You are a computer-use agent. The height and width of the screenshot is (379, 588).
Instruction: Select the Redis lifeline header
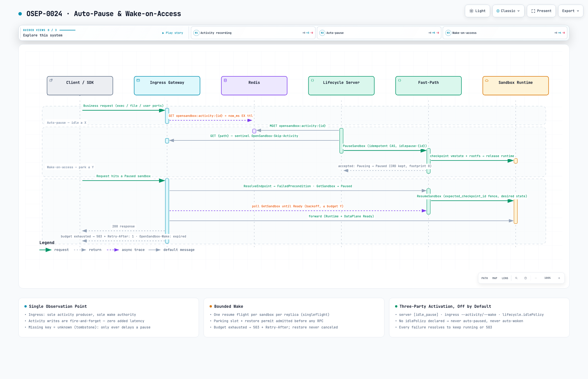(x=254, y=86)
